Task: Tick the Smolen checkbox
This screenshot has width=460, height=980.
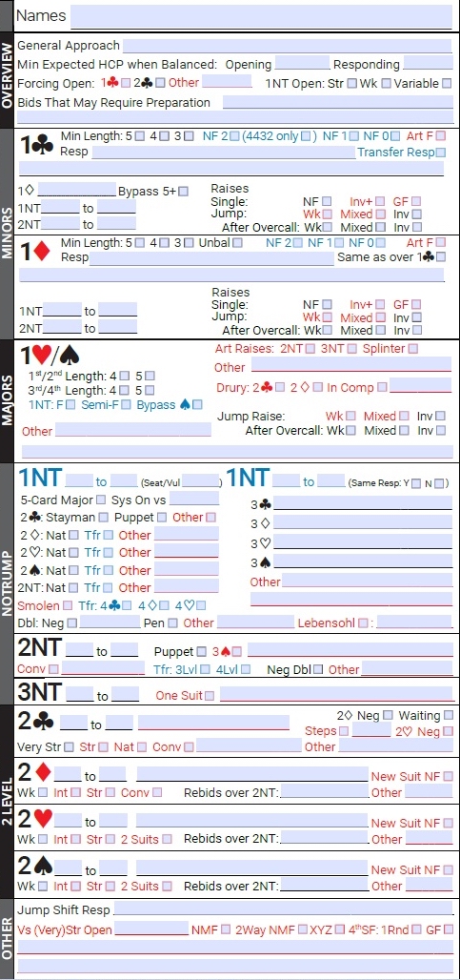Action: (68, 605)
